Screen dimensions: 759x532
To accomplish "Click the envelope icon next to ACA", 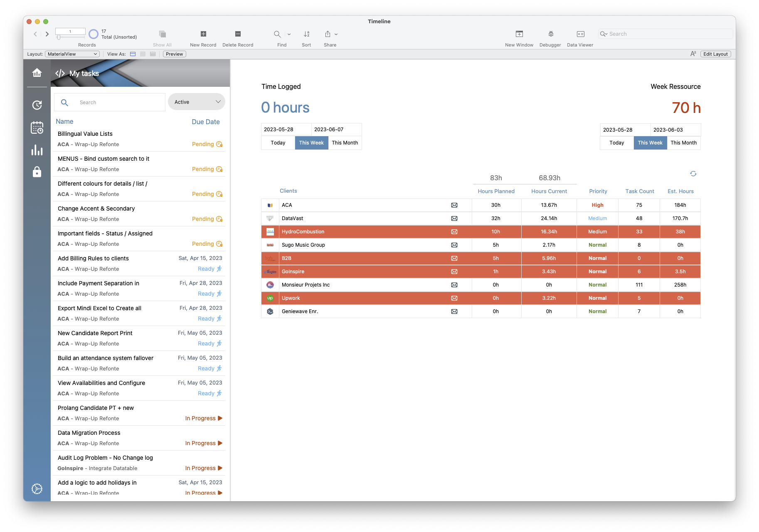I will [454, 205].
